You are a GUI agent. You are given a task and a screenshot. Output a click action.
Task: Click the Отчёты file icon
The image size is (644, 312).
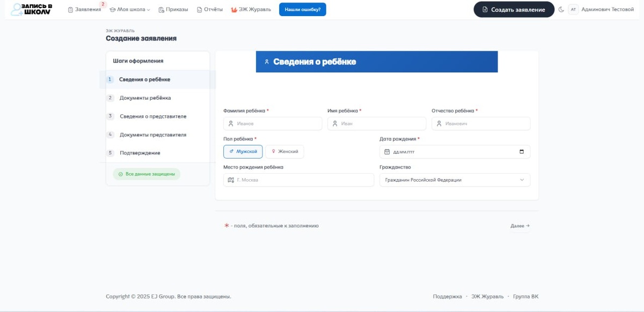tap(200, 10)
